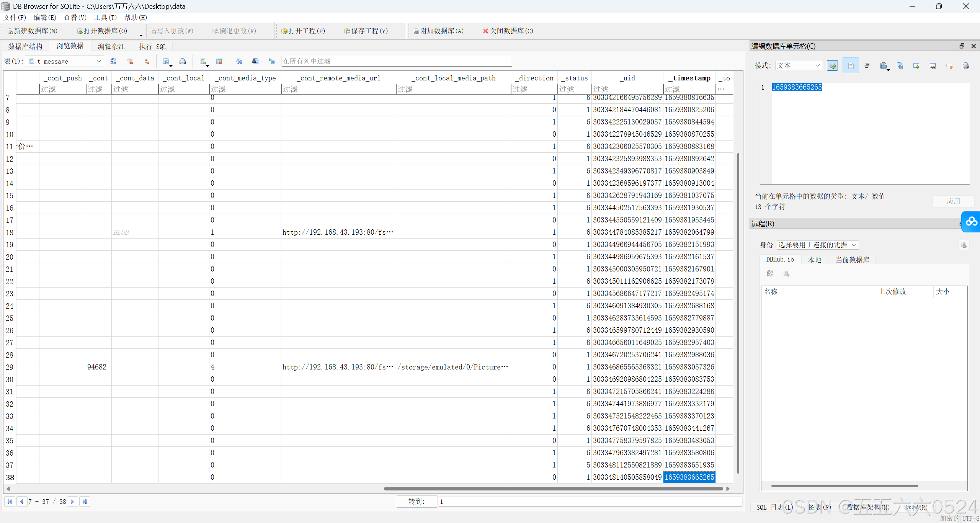This screenshot has width=980, height=523.
Task: Click the set cell to NULL icon
Action: (x=949, y=66)
